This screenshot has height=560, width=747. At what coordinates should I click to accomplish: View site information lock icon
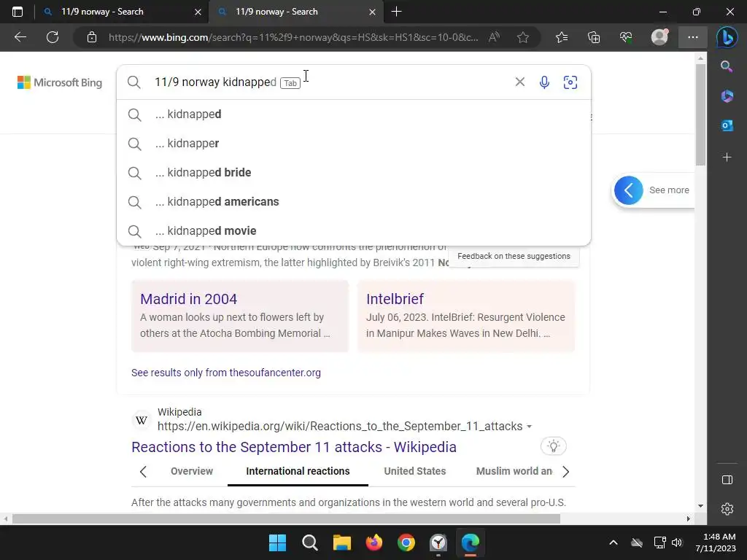(92, 37)
